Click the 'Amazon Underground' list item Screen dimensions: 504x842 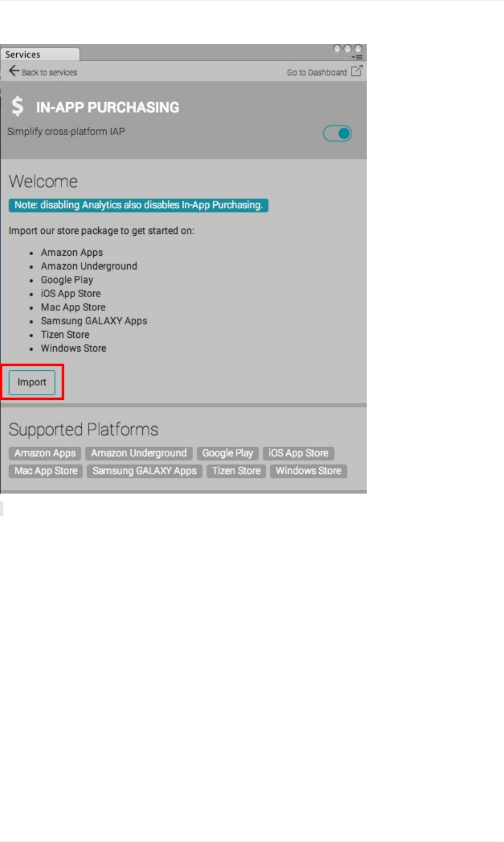pos(89,266)
